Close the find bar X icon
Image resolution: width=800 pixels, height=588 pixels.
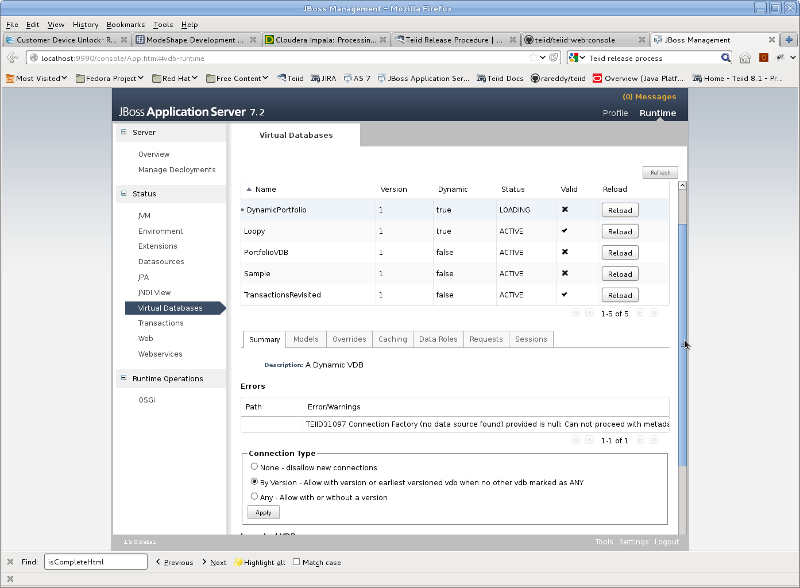[10, 562]
